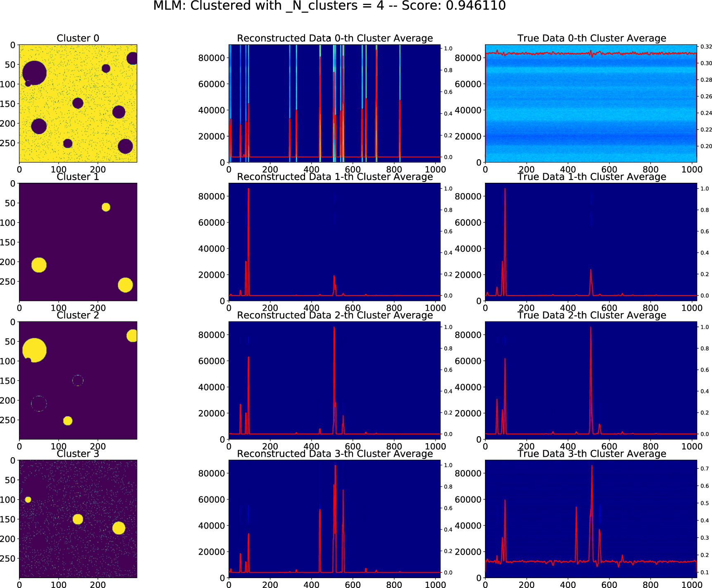Click 'Reconstructed Data 0-th Cluster Average' title
This screenshot has height=588, width=712.
[x=335, y=38]
